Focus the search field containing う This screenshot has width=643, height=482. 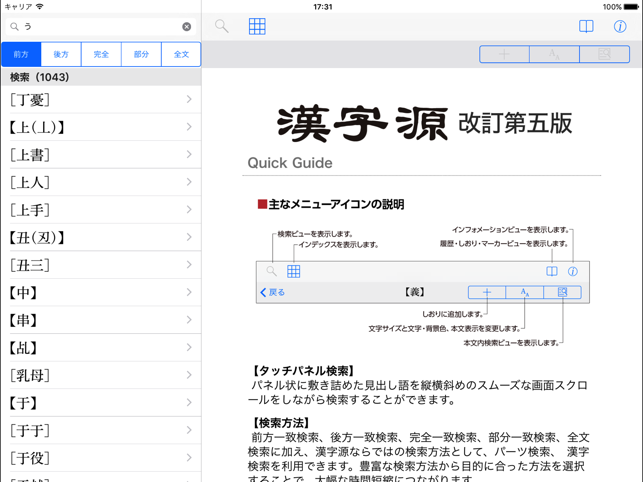(x=100, y=27)
